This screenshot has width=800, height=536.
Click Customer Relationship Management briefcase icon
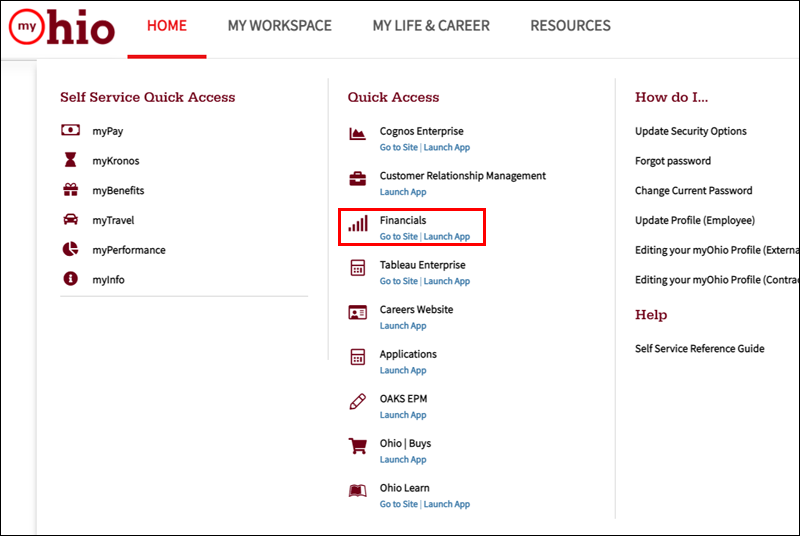pyautogui.click(x=357, y=178)
